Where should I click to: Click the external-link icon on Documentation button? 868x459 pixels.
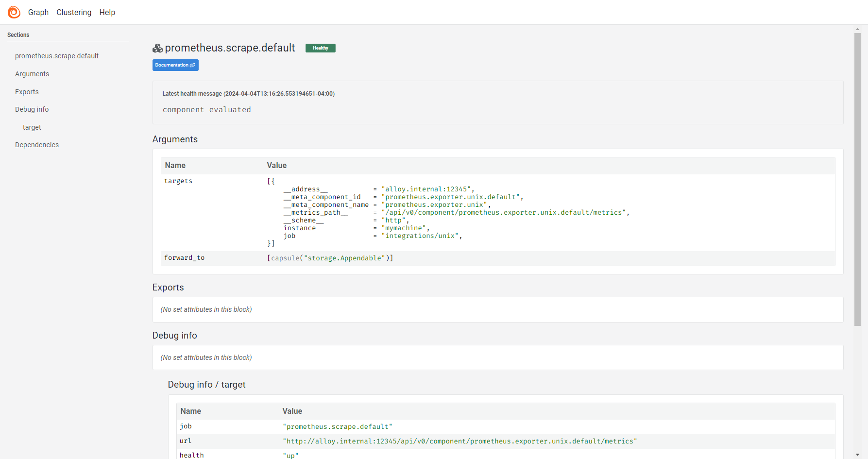[192, 65]
